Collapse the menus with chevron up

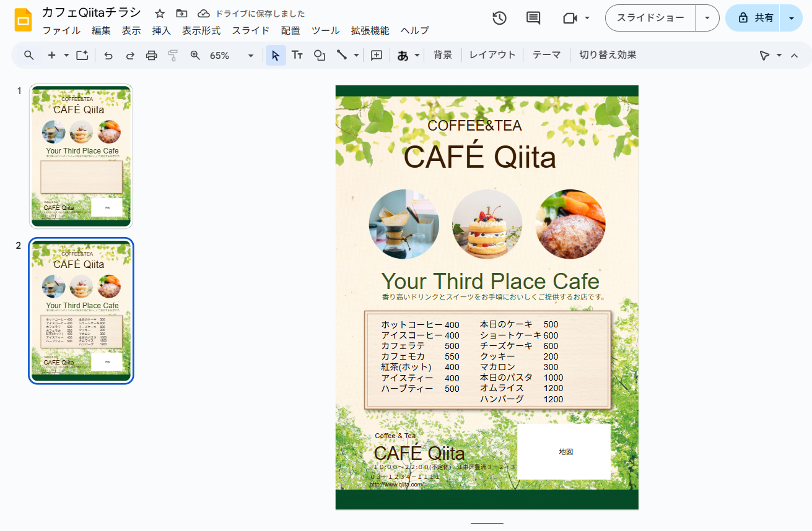795,55
